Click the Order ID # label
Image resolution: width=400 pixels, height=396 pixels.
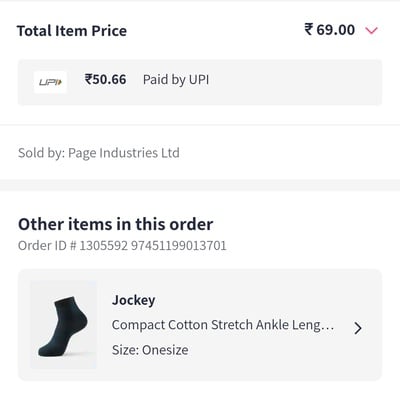point(47,246)
